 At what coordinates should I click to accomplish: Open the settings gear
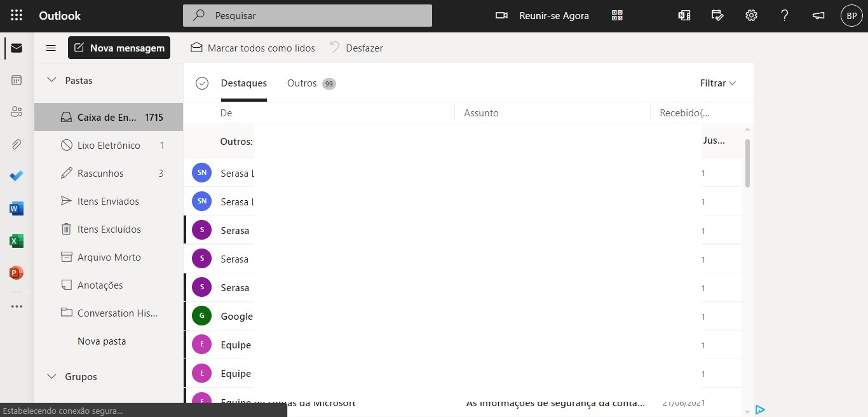(x=751, y=15)
